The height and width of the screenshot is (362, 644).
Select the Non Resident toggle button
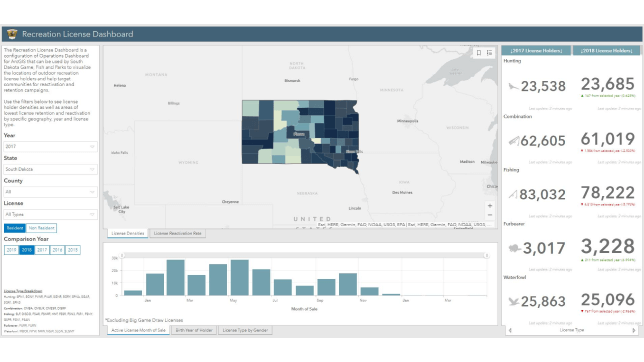pyautogui.click(x=41, y=228)
